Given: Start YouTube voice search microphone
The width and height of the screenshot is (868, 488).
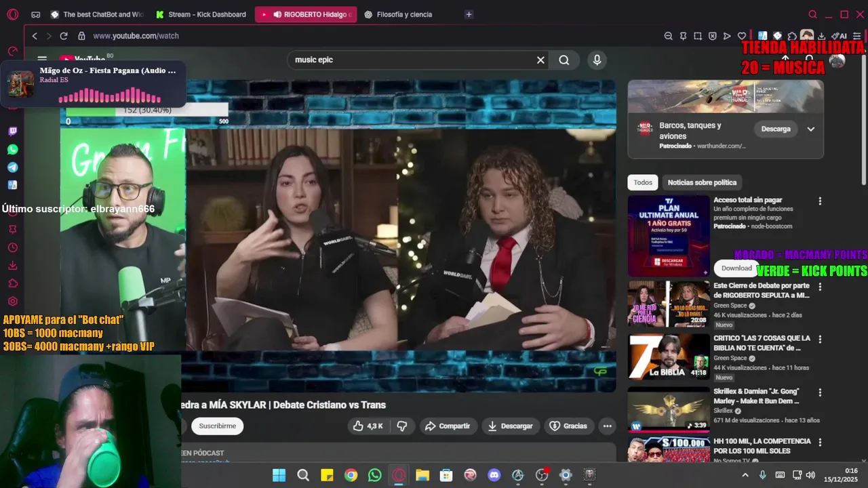Looking at the screenshot, I should pos(597,60).
